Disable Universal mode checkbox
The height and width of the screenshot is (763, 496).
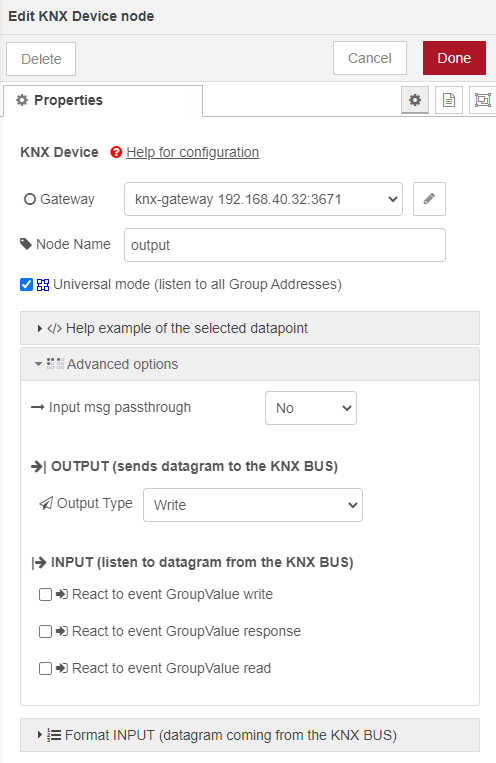coord(26,285)
